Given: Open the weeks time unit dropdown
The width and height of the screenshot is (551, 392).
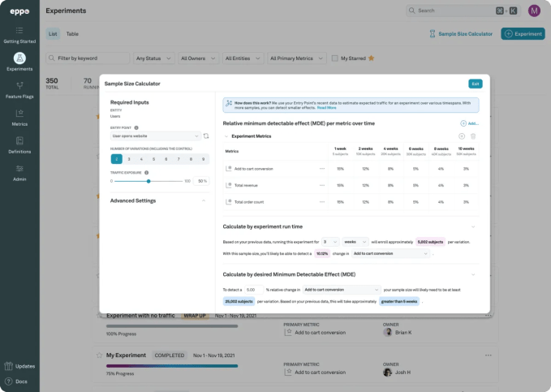Looking at the screenshot, I should [355, 242].
